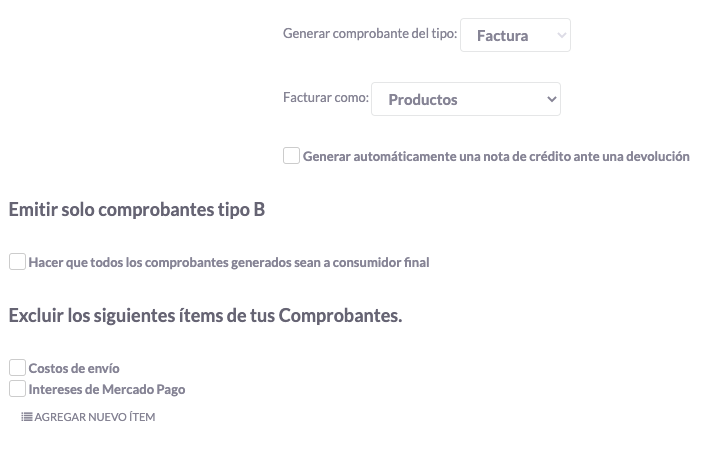Click the chevron arrow of the Factura dropdown
709x450 pixels.
tap(561, 36)
